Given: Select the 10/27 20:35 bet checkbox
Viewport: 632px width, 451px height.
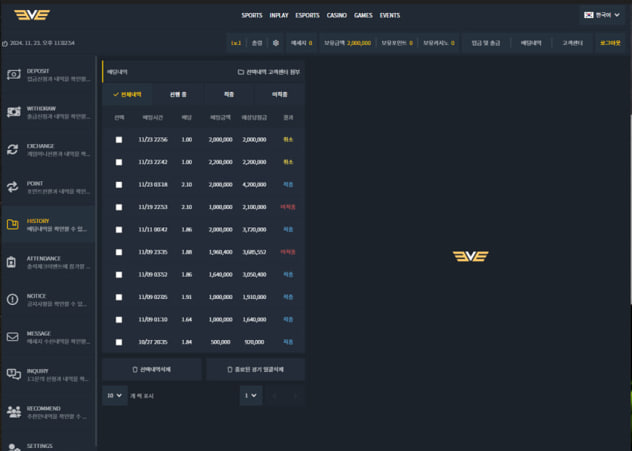Looking at the screenshot, I should tap(119, 342).
